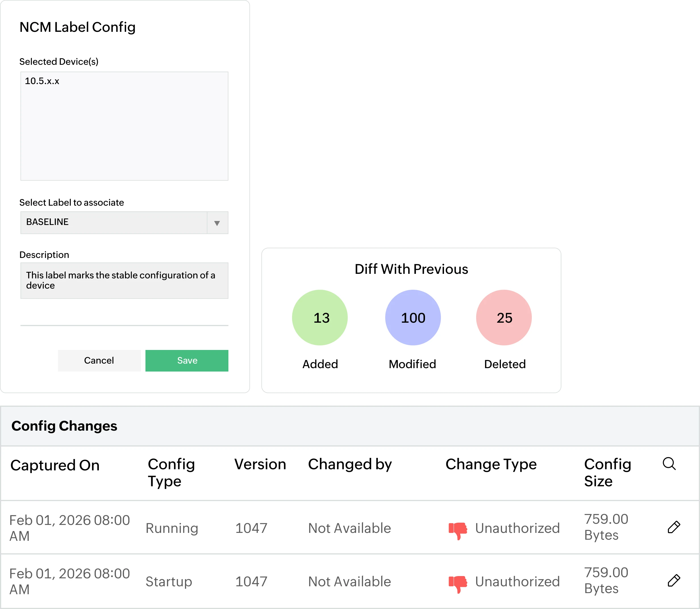700x609 pixels.
Task: Click the Save button
Action: tap(187, 360)
